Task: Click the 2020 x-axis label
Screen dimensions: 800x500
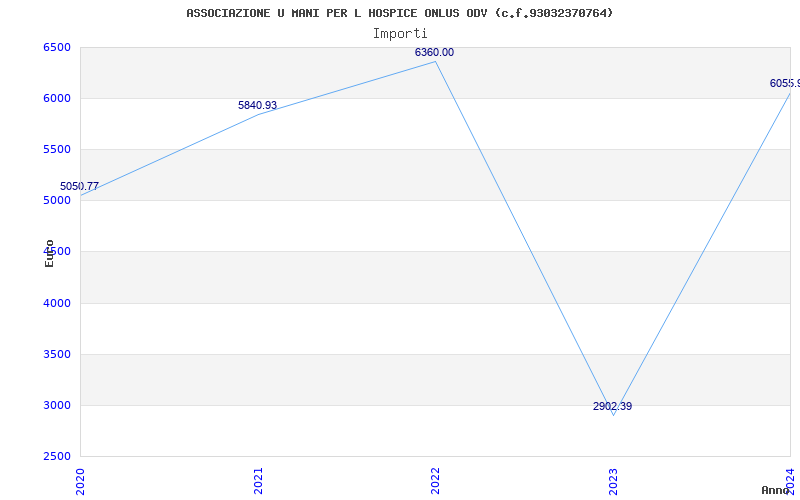Action: point(80,481)
